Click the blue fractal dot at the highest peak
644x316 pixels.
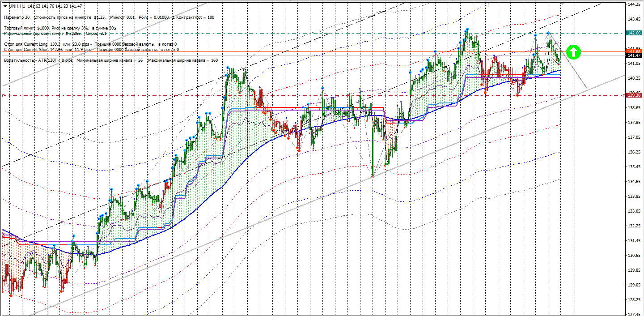tap(467, 29)
